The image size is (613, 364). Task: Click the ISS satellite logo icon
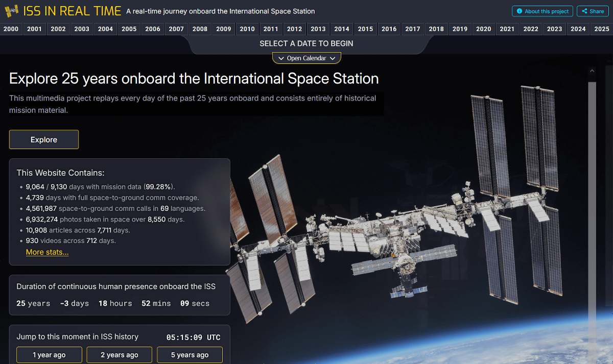12,11
